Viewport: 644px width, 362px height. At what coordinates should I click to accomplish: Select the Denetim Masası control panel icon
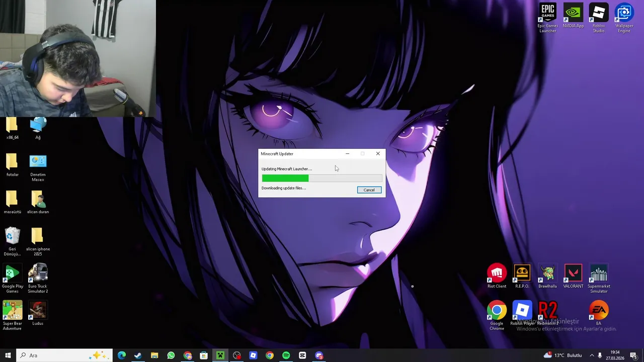coord(38,167)
